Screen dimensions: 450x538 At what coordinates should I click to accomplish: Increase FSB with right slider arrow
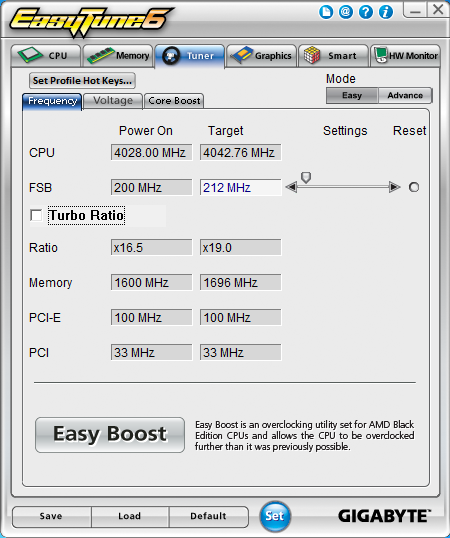(x=395, y=187)
